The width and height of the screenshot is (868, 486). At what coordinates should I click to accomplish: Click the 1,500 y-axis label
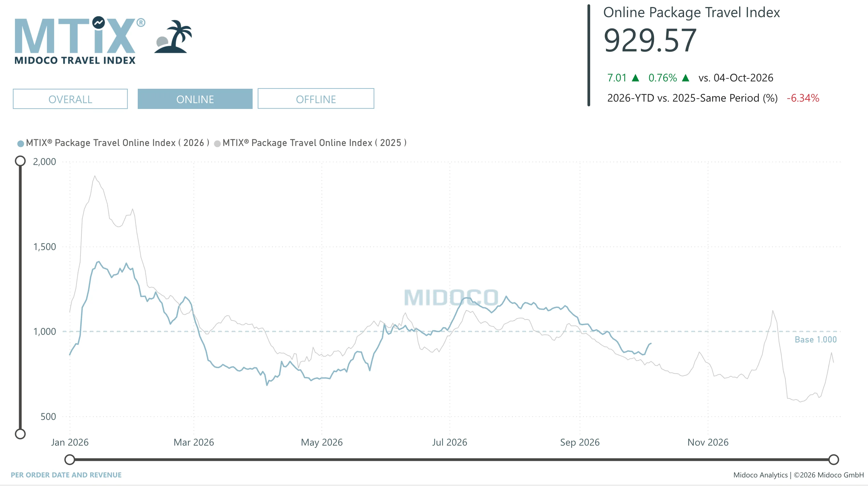[x=44, y=247]
